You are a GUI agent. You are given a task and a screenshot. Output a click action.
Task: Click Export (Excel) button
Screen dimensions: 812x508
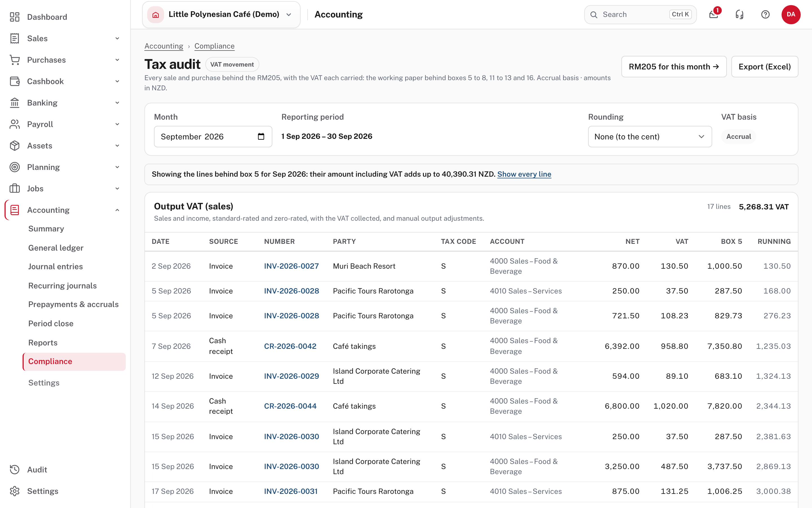(764, 67)
